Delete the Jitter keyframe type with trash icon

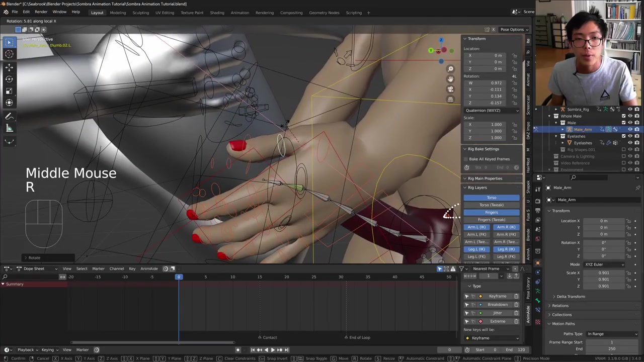(x=516, y=313)
